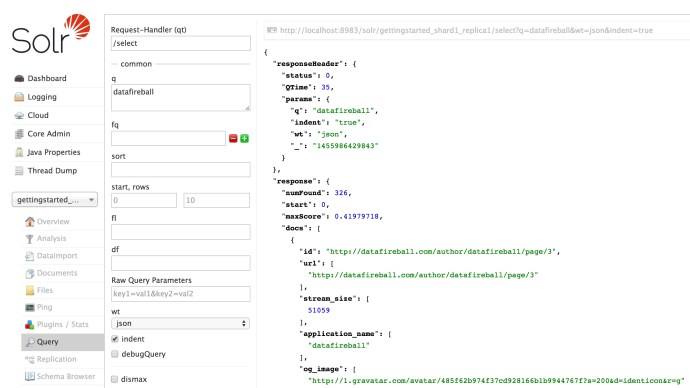Click the Overview house icon

29,221
